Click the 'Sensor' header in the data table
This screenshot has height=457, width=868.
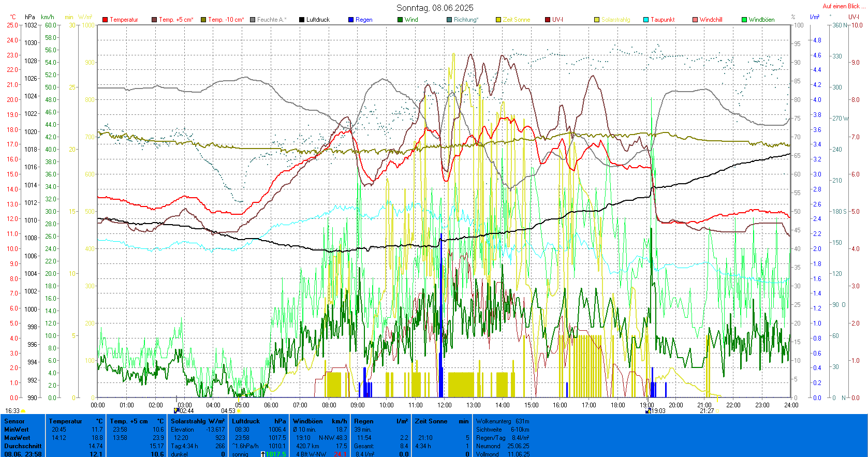(14, 421)
